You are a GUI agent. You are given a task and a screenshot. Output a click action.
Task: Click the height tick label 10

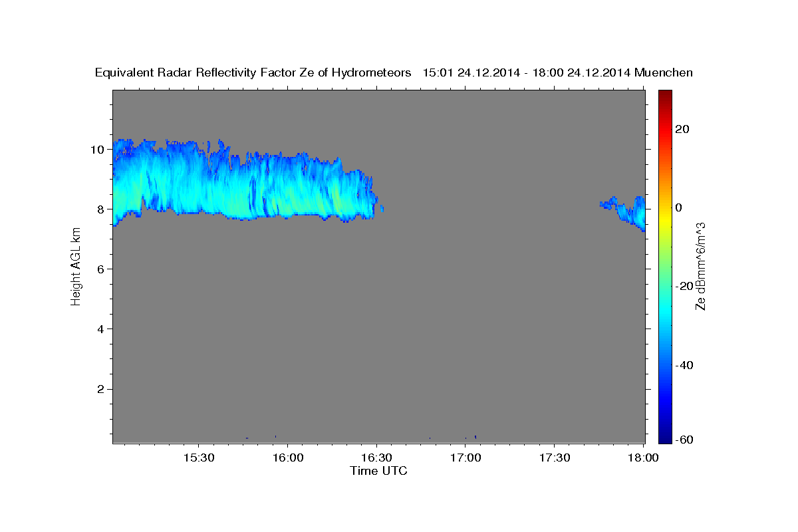pos(97,149)
